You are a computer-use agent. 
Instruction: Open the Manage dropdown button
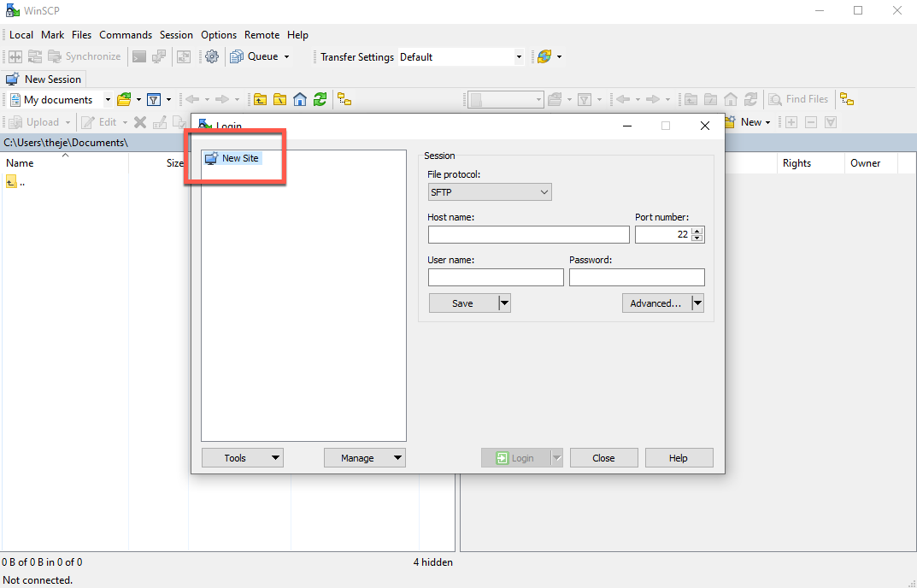coord(365,458)
